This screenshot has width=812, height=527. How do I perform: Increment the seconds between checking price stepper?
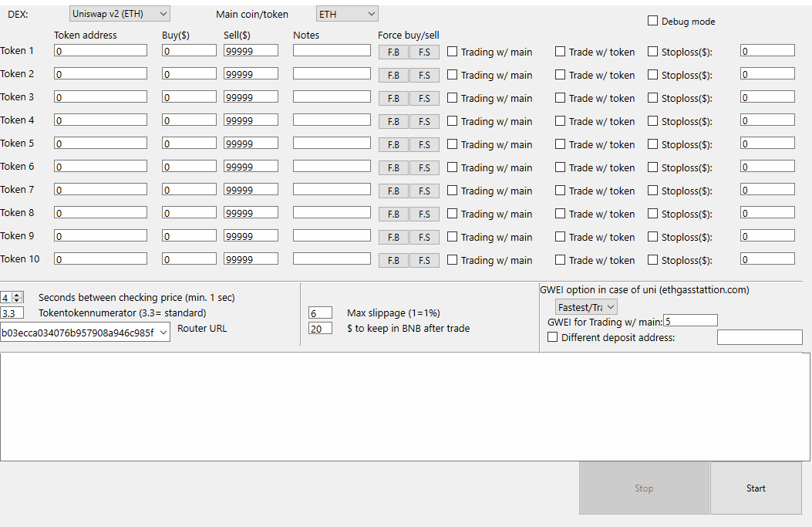(15, 294)
